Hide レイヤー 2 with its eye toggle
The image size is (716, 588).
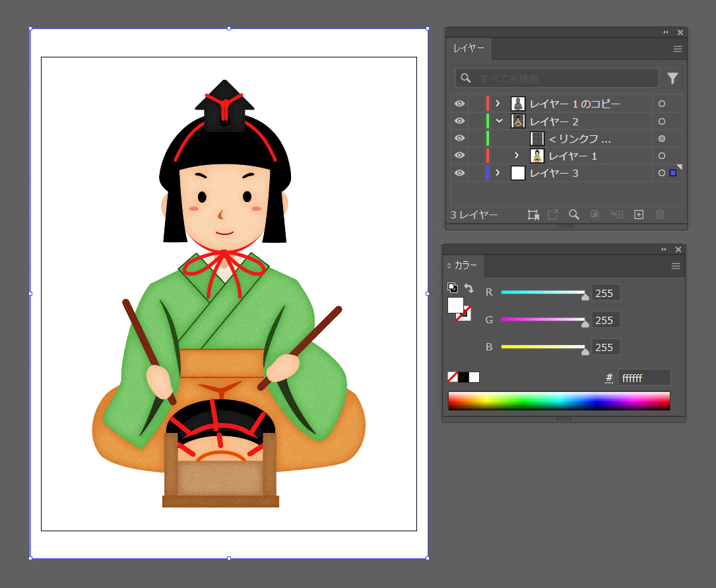459,121
